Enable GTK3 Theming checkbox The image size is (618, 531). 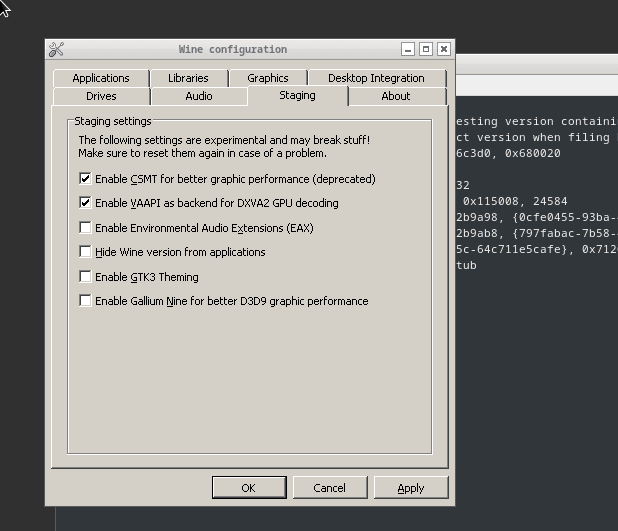click(85, 277)
